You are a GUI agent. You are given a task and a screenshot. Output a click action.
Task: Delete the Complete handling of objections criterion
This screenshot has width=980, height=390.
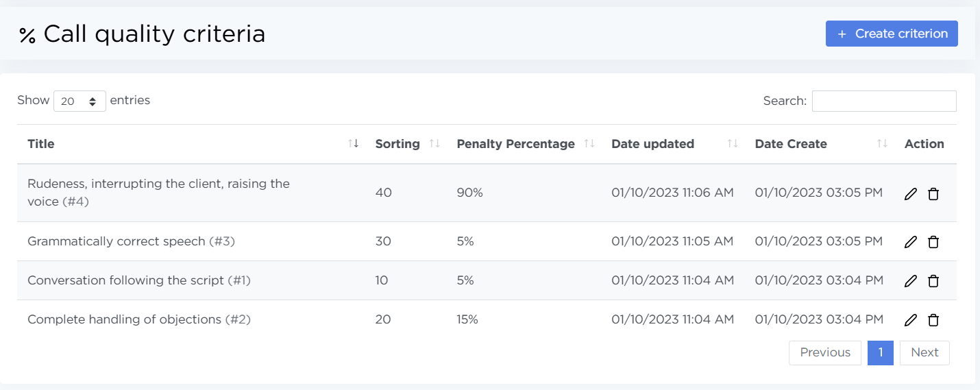pos(933,320)
